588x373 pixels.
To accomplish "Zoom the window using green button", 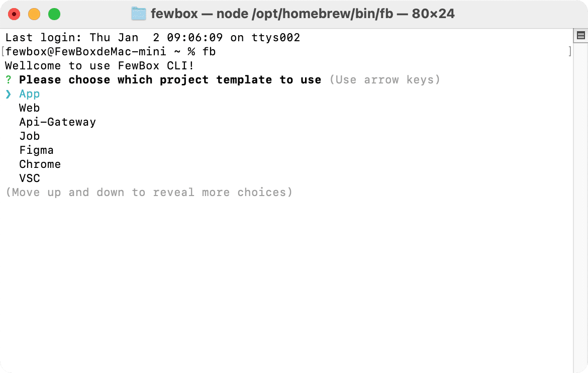I will [54, 14].
